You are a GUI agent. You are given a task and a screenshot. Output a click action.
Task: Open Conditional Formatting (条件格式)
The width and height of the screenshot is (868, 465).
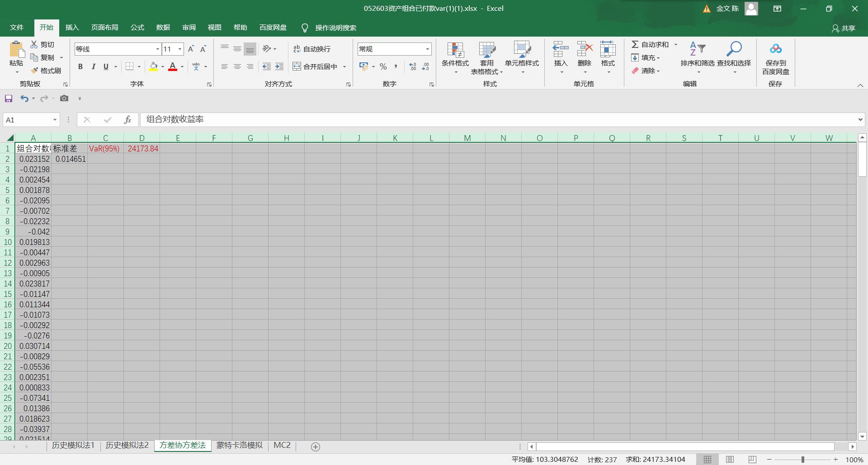[x=455, y=58]
